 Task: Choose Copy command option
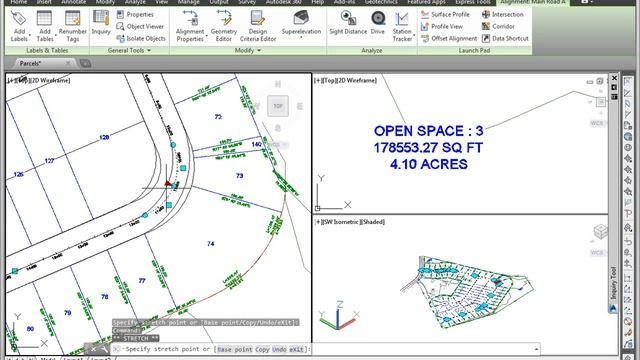coord(262,349)
